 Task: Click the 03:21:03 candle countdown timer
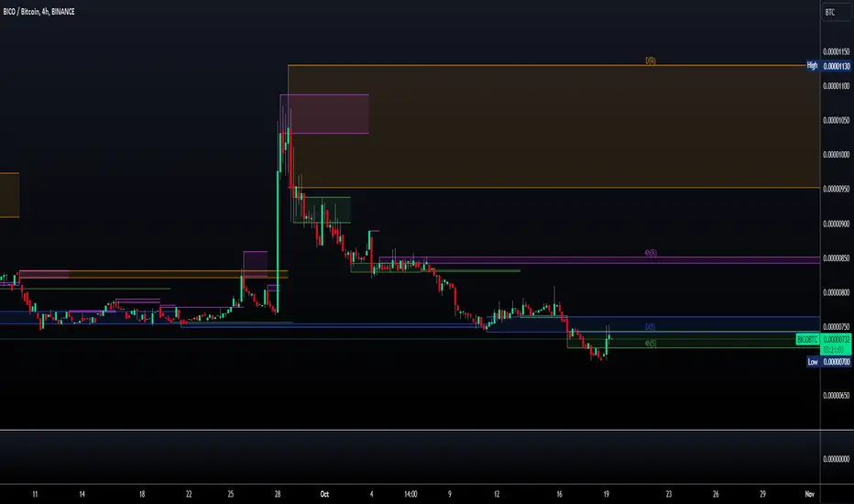[836, 349]
